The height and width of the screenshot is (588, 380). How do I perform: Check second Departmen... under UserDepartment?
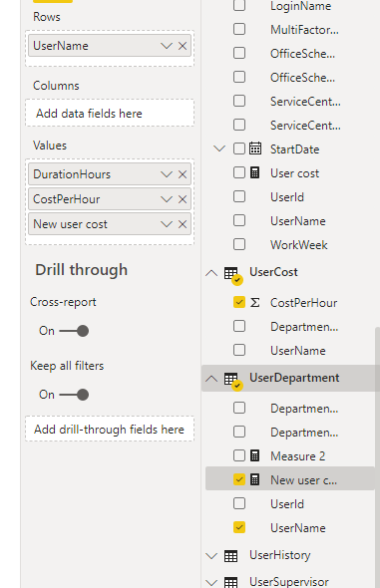coord(239,432)
